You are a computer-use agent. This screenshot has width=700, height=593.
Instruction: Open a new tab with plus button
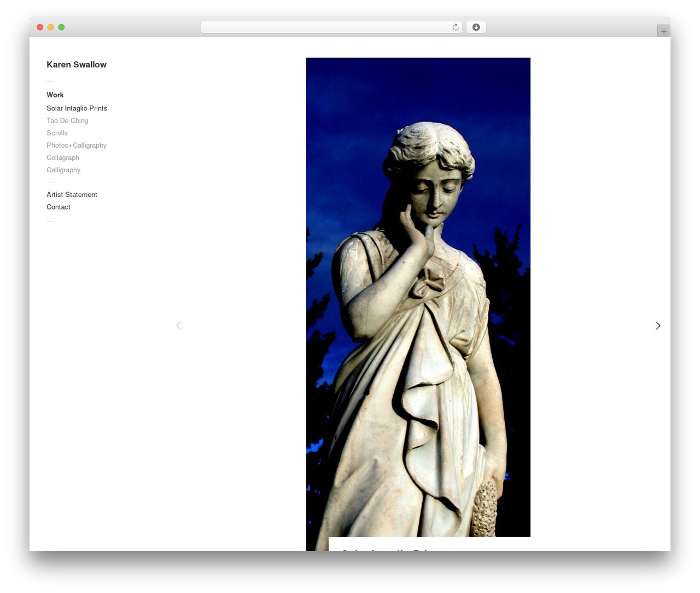[x=663, y=31]
